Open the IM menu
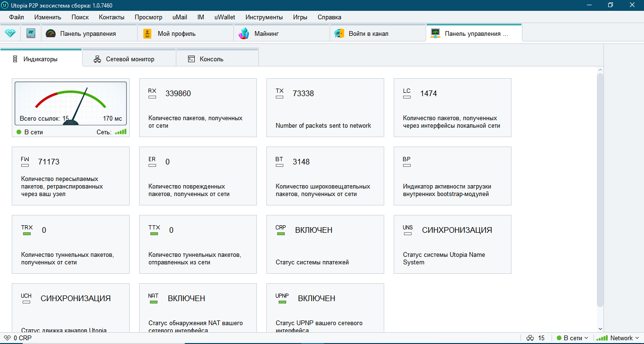The width and height of the screenshot is (644, 344). click(x=201, y=17)
